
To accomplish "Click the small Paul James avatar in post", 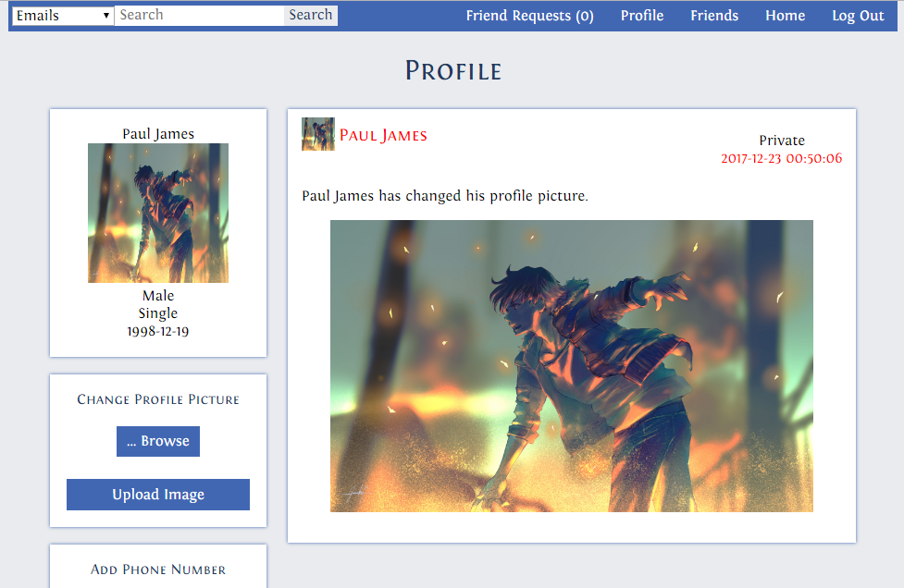I will (x=317, y=134).
